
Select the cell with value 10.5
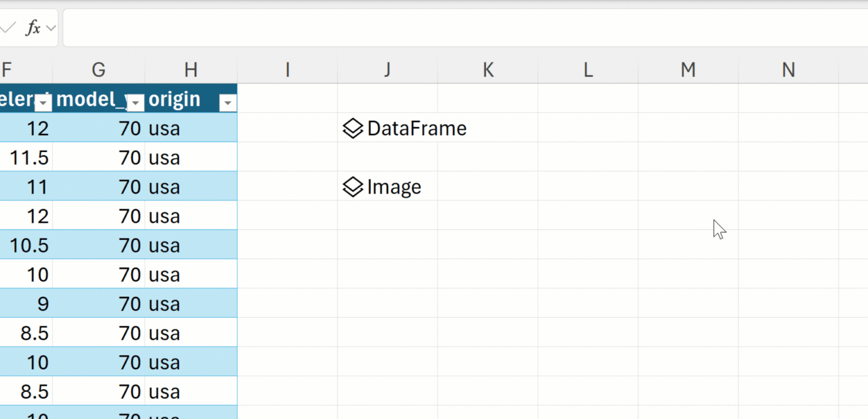(x=29, y=245)
